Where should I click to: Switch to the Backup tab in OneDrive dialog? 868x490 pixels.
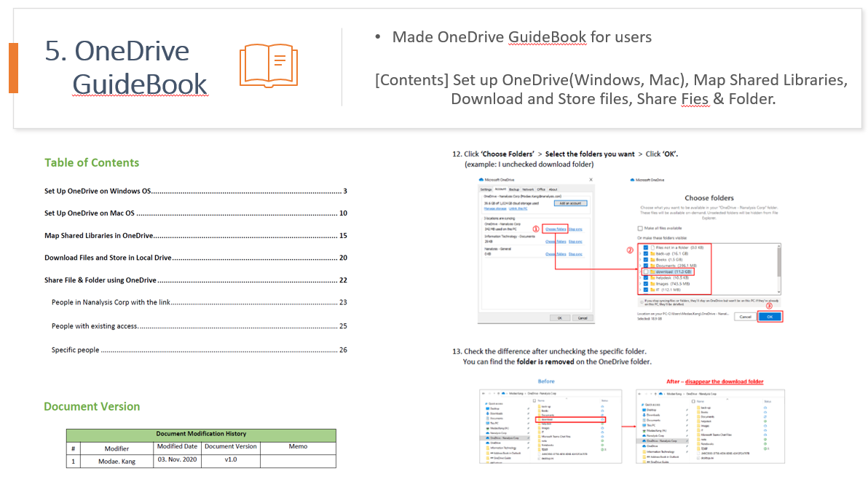point(513,189)
